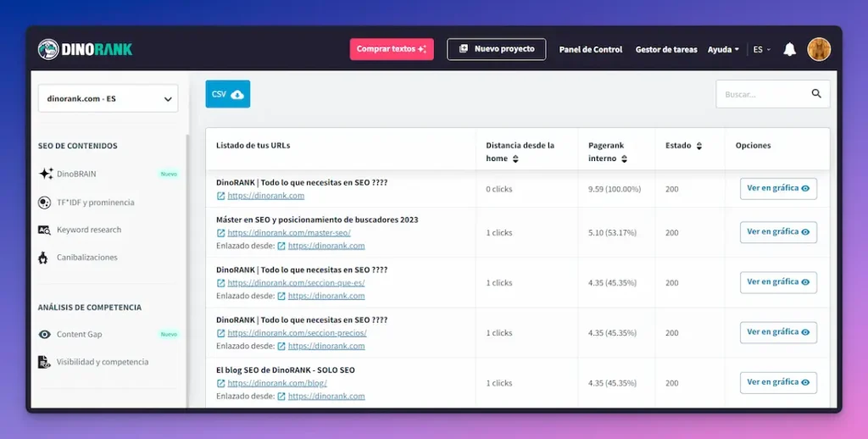Click the Content Gap eye icon
868x439 pixels.
pos(44,335)
